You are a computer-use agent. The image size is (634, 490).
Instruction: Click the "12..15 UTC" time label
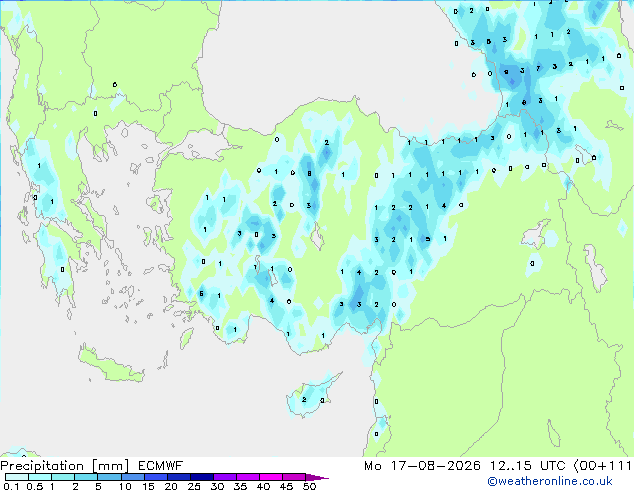click(527, 466)
